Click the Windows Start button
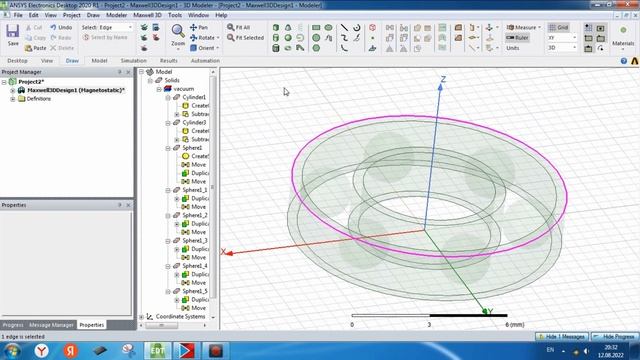The width and height of the screenshot is (640, 360). [12, 351]
